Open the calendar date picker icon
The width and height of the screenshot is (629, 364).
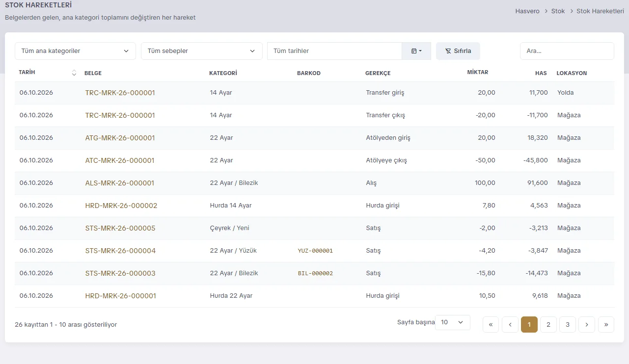tap(416, 51)
